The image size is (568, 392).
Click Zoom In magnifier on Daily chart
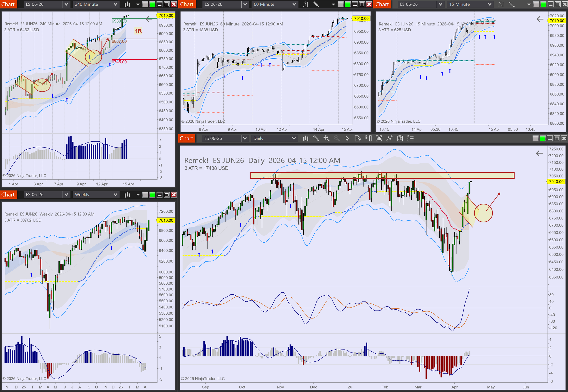coord(326,138)
